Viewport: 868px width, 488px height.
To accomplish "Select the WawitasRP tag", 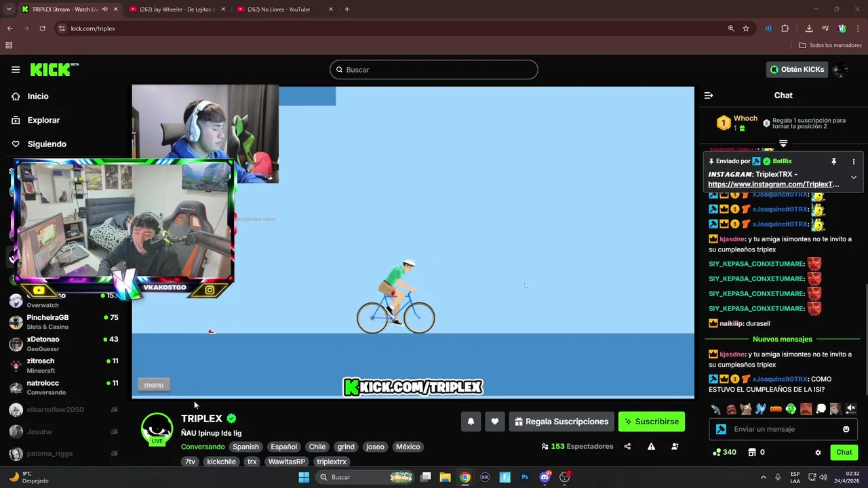I will [286, 462].
